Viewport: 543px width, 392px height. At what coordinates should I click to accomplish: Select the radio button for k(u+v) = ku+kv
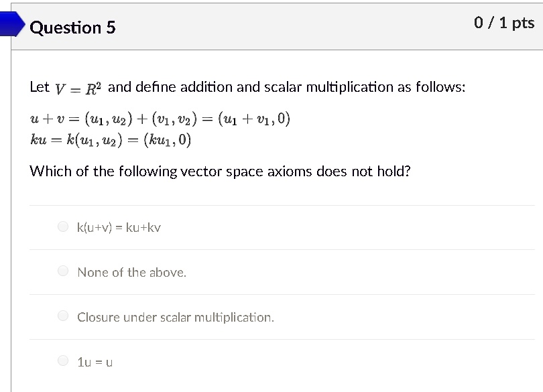pyautogui.click(x=62, y=226)
